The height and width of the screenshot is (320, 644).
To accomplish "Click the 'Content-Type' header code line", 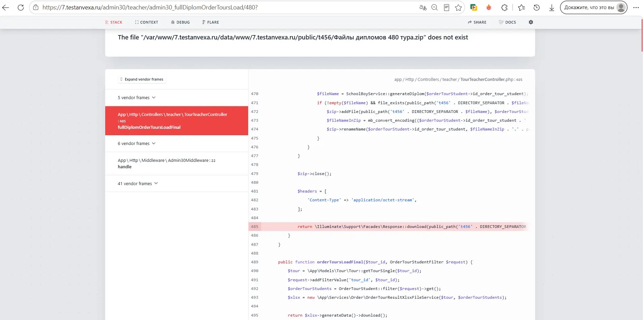I will point(362,200).
